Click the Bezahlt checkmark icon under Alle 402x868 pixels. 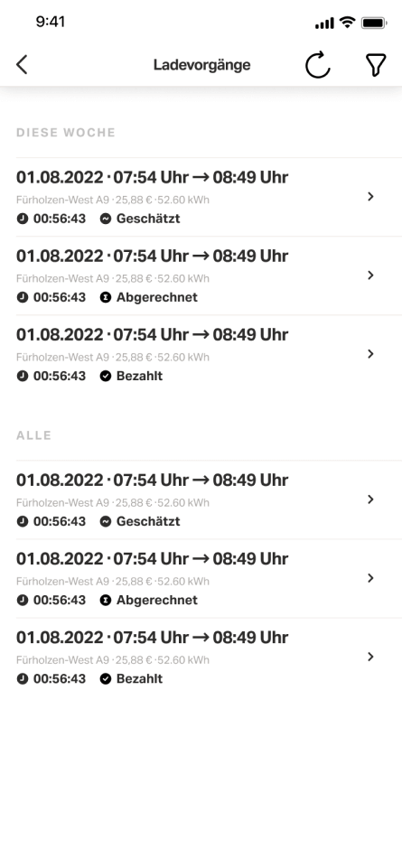point(105,678)
